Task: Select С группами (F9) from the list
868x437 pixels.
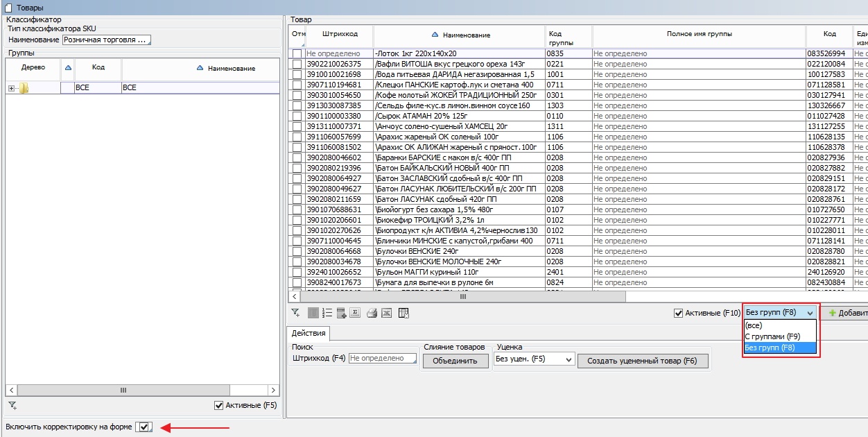Action: tap(772, 336)
